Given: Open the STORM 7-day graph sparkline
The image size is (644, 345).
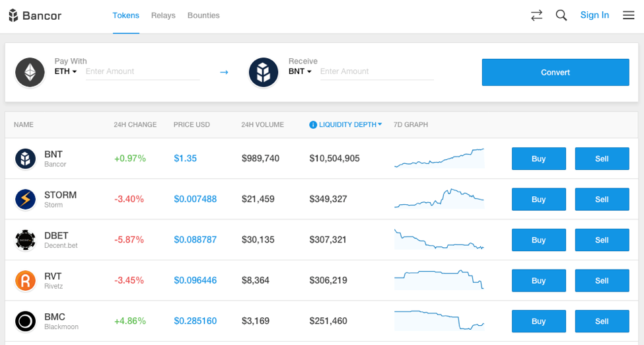Looking at the screenshot, I should point(439,199).
